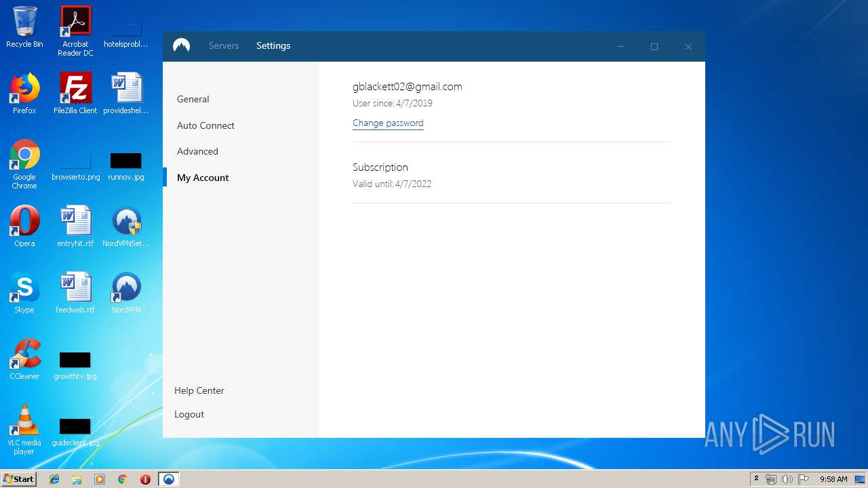Open the Settings tab
868x488 pixels.
273,45
